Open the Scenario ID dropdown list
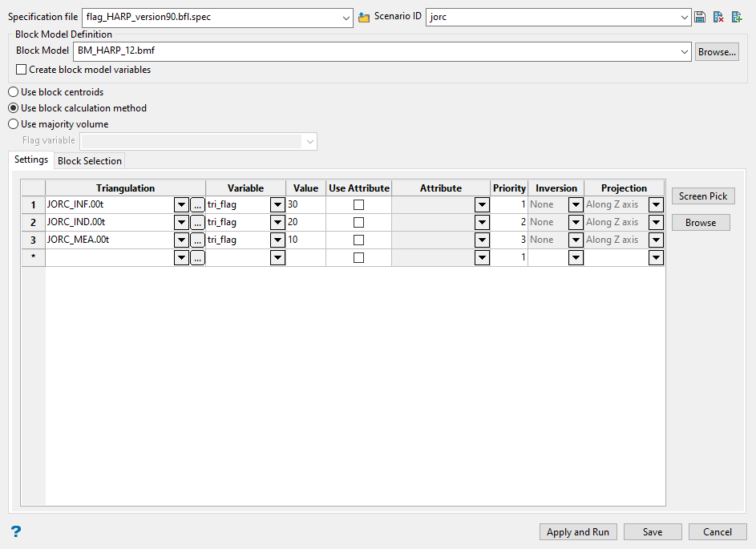The width and height of the screenshot is (756, 549). click(x=684, y=18)
